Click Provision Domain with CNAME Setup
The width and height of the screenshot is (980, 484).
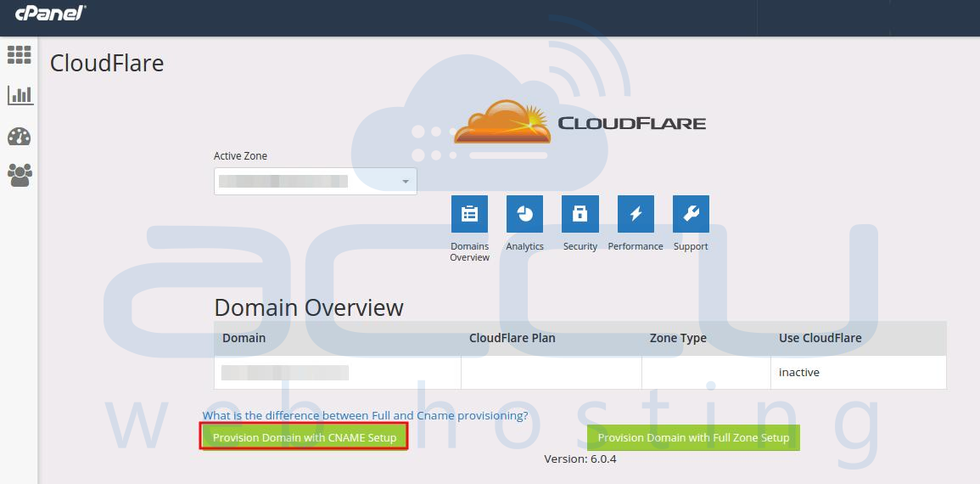(x=305, y=437)
